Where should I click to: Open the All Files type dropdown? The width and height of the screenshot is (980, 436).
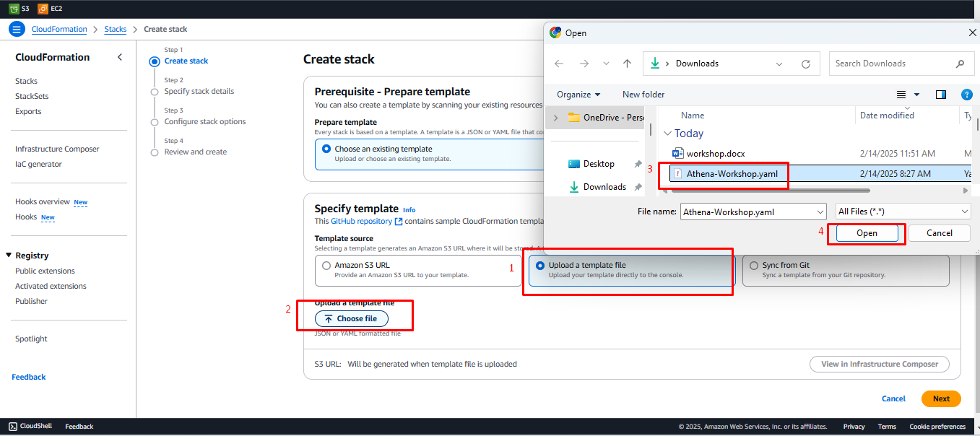(x=903, y=212)
